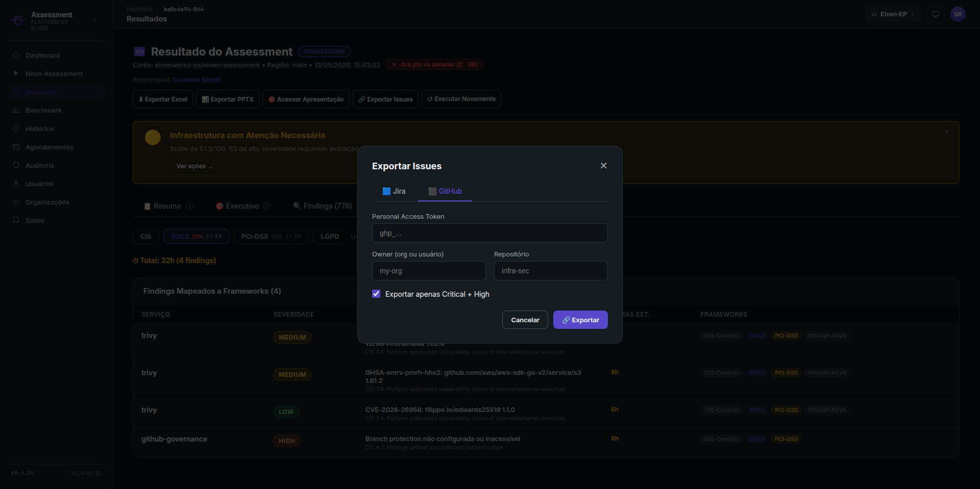Click the Assessment platform logo
This screenshot has height=489, width=980.
click(18, 20)
